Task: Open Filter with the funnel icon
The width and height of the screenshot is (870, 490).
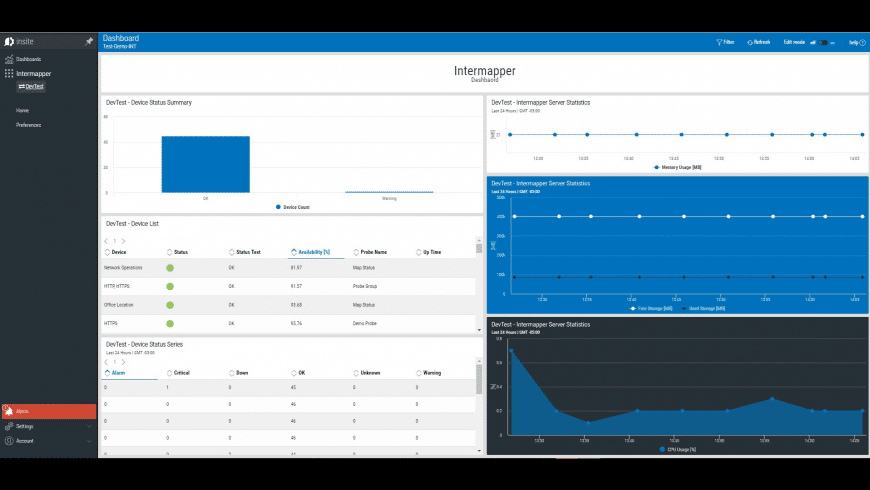Action: coord(719,42)
